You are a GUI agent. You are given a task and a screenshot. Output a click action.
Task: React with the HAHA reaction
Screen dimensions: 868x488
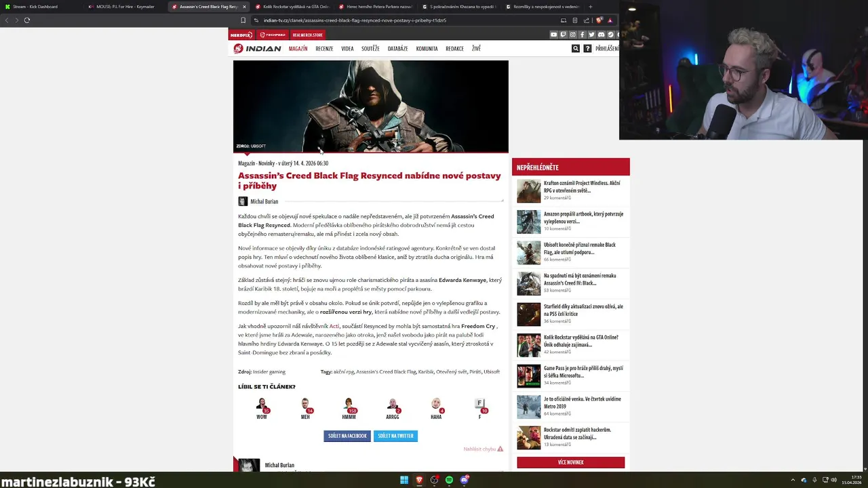coord(436,409)
